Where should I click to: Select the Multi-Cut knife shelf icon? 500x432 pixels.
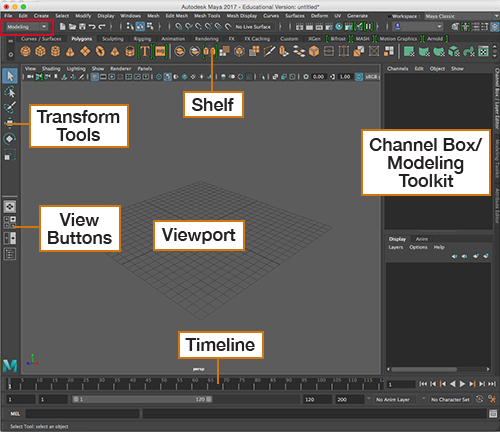269,51
